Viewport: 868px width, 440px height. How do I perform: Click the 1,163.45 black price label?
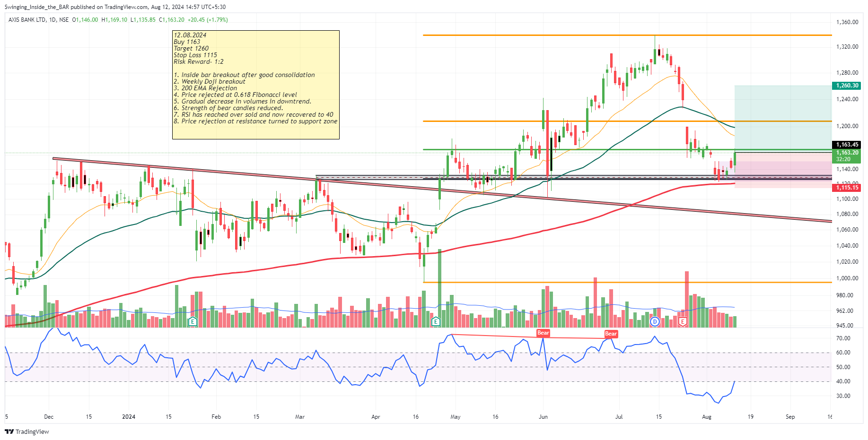click(847, 145)
